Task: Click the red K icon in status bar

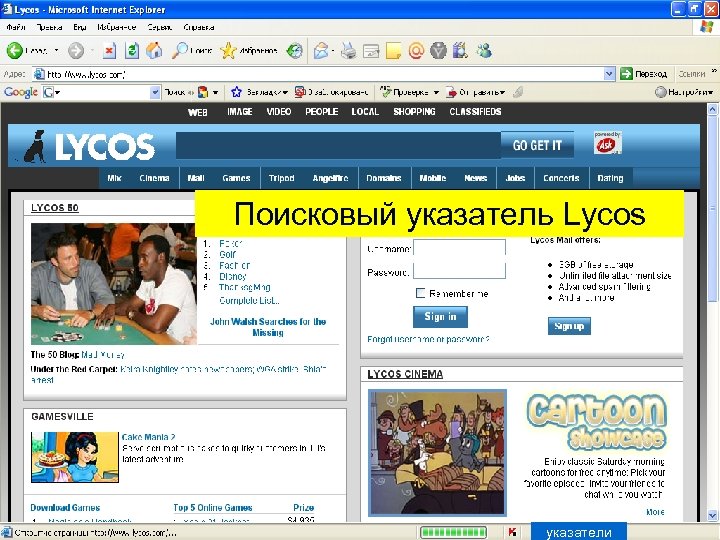Action: pyautogui.click(x=512, y=532)
